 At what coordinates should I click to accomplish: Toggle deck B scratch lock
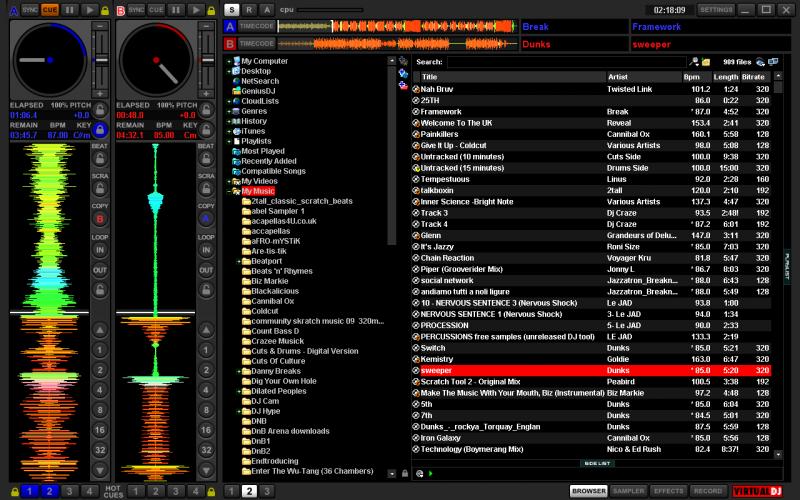point(206,189)
